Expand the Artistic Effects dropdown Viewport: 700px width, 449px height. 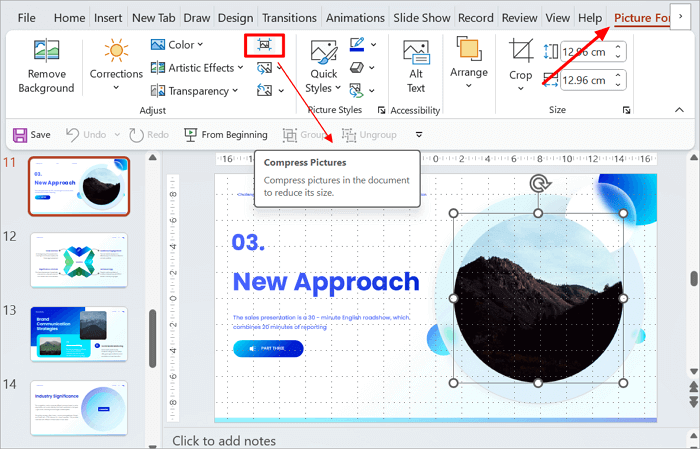coord(197,67)
